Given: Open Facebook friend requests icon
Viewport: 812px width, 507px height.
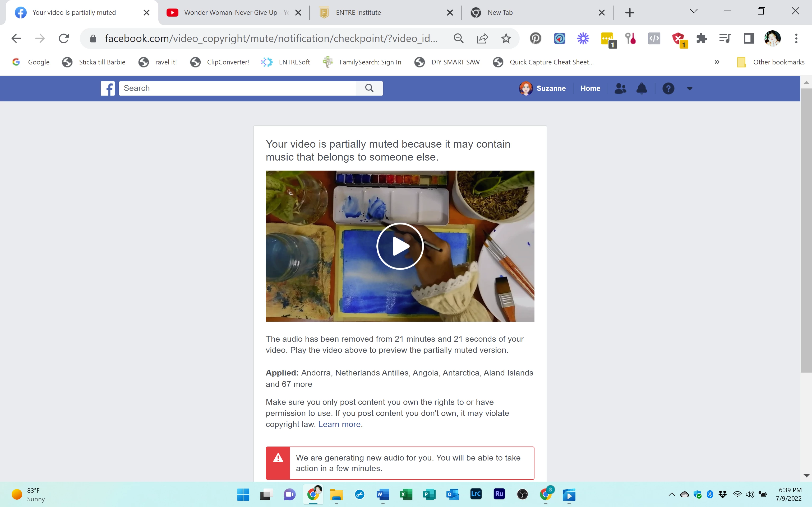Looking at the screenshot, I should (620, 88).
